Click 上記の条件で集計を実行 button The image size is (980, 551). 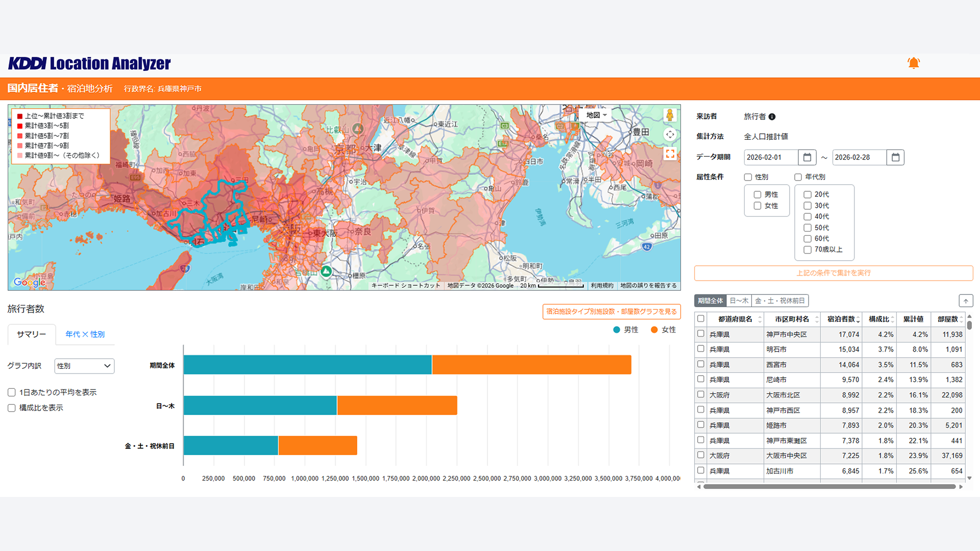[x=833, y=273]
